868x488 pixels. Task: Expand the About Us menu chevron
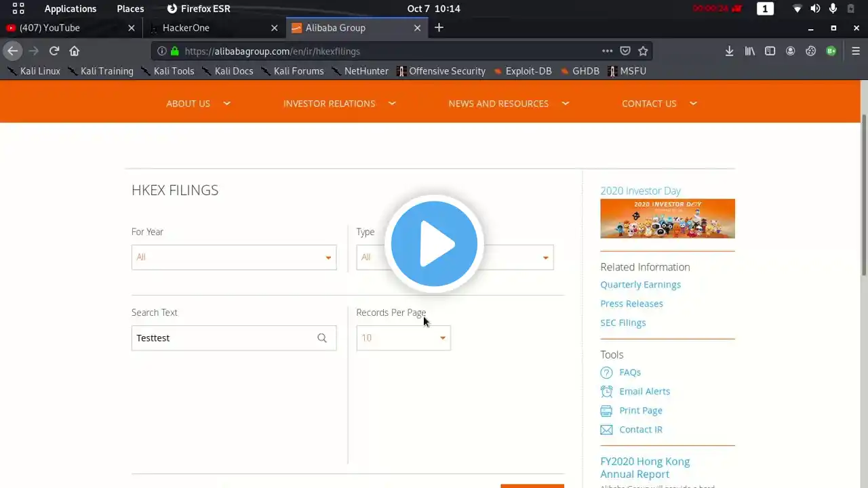[227, 103]
